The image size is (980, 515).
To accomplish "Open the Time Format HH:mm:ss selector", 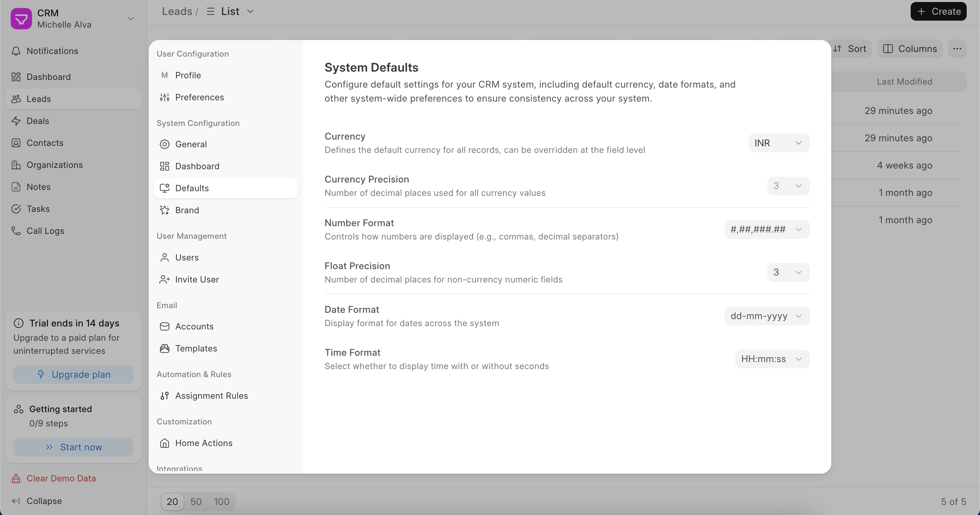I will click(x=772, y=359).
